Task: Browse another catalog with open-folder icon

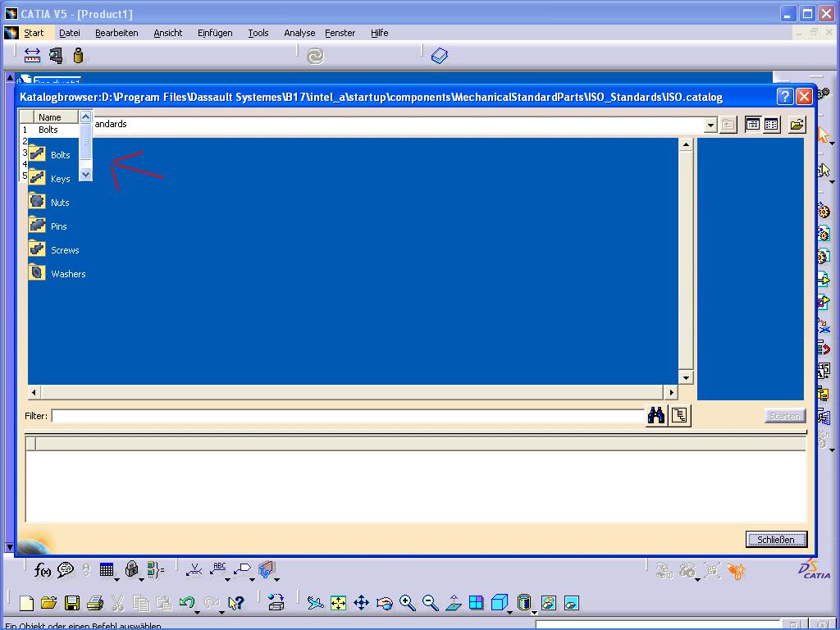Action: tap(797, 125)
